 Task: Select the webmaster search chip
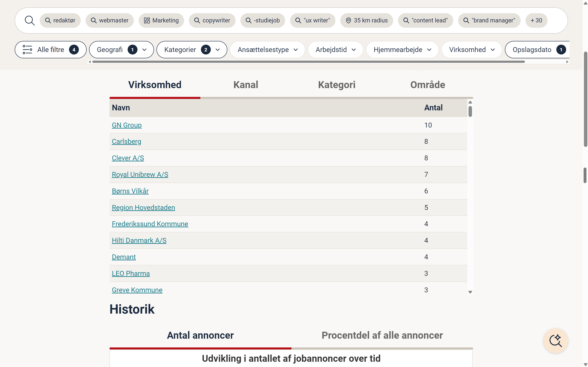click(x=110, y=20)
